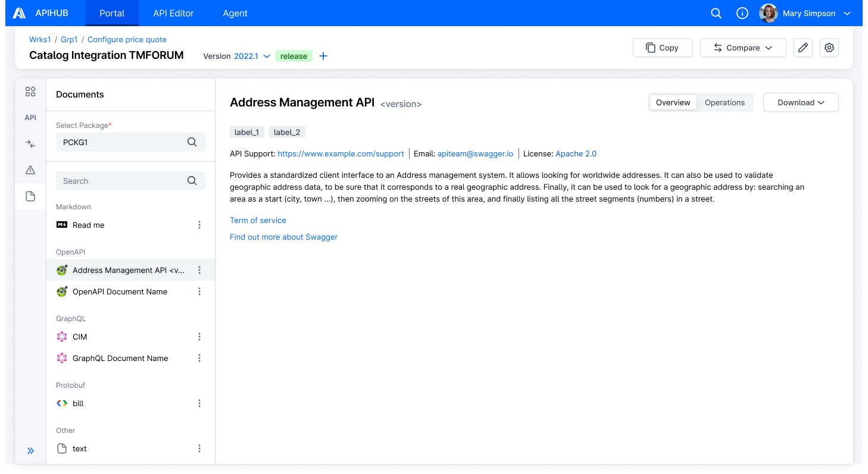Open the API Support example.com link

pyautogui.click(x=341, y=153)
